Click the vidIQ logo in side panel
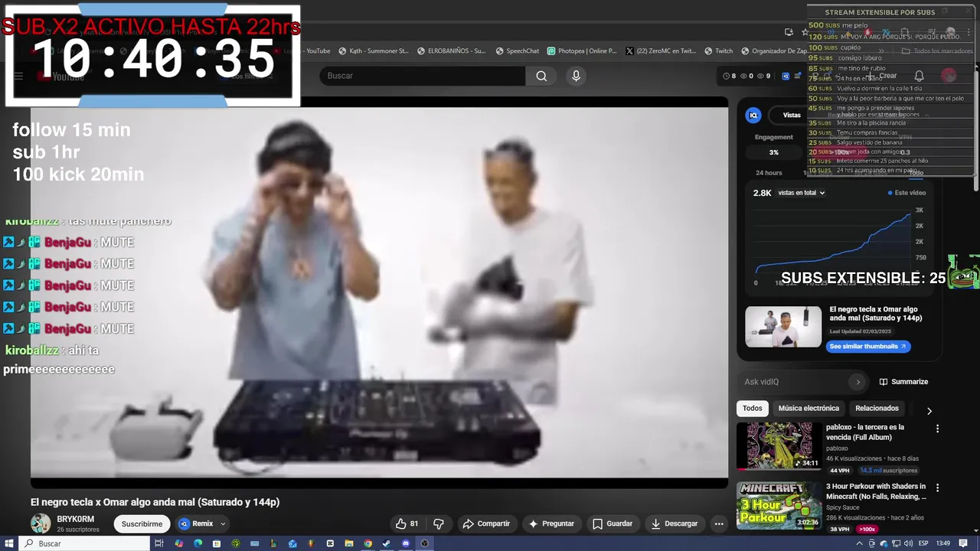This screenshot has width=980, height=551. click(753, 115)
